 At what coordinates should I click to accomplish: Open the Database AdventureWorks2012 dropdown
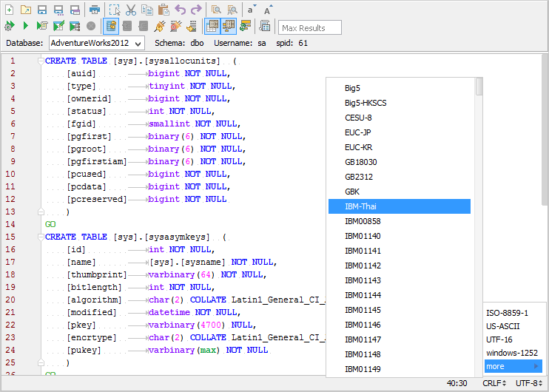[97, 44]
